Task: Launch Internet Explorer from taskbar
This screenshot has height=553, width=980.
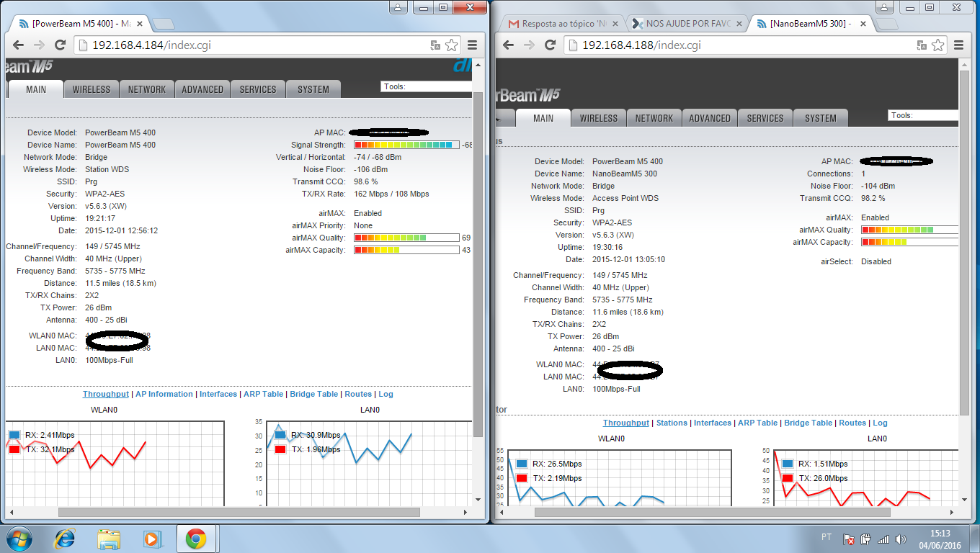Action: 65,539
